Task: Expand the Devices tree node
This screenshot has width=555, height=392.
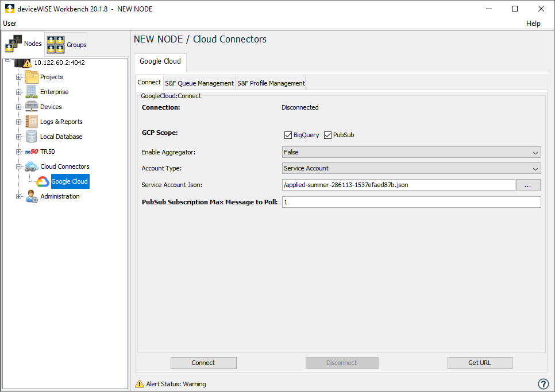Action: pyautogui.click(x=18, y=107)
